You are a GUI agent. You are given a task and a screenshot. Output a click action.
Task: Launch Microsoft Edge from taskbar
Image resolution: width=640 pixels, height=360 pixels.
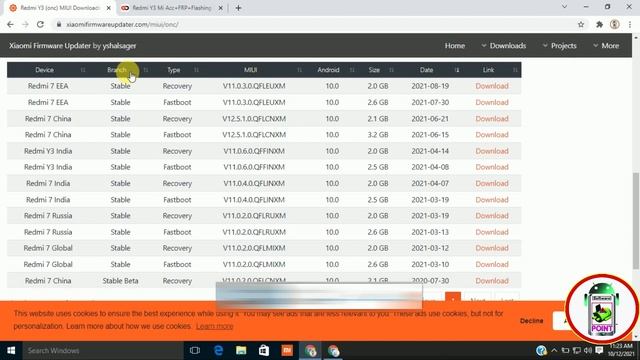(218, 351)
